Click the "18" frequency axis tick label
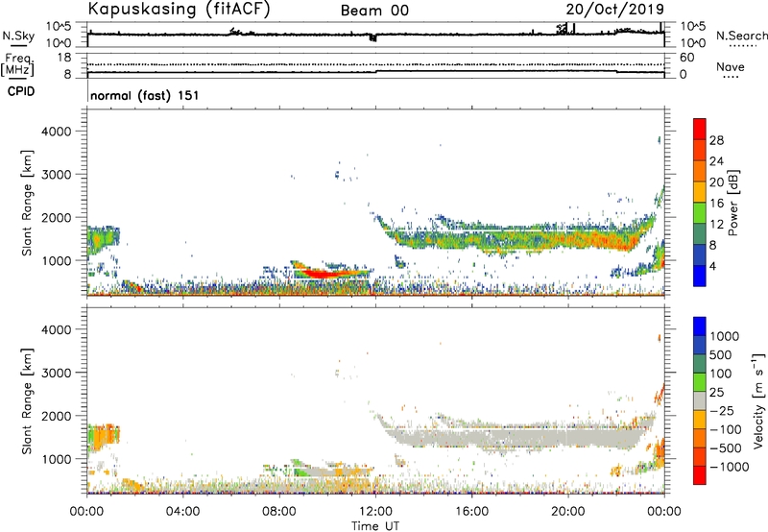 click(63, 58)
